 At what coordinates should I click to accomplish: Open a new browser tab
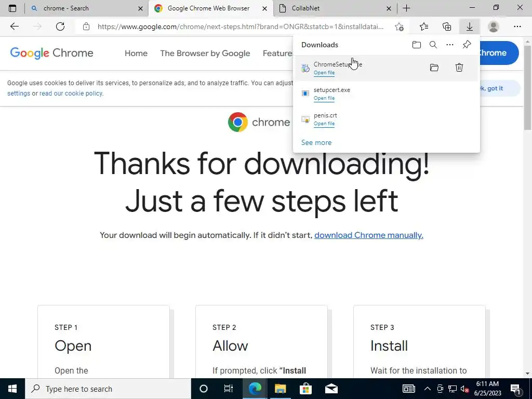click(x=406, y=8)
